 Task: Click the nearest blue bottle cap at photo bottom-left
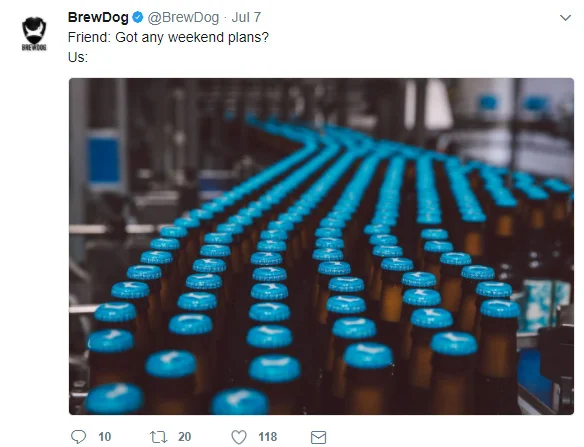pos(114,399)
